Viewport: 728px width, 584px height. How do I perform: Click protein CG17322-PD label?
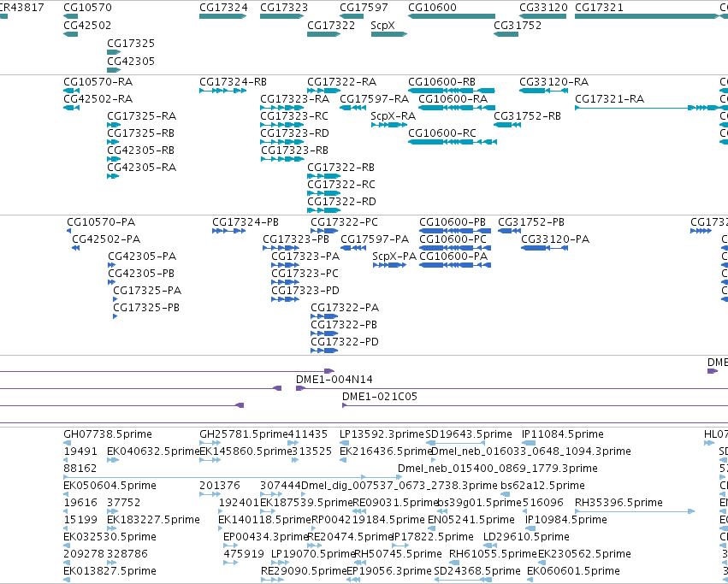click(x=345, y=342)
